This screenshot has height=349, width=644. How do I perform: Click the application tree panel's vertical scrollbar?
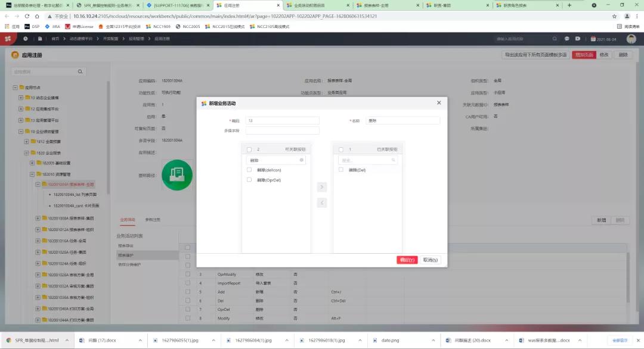(108, 138)
